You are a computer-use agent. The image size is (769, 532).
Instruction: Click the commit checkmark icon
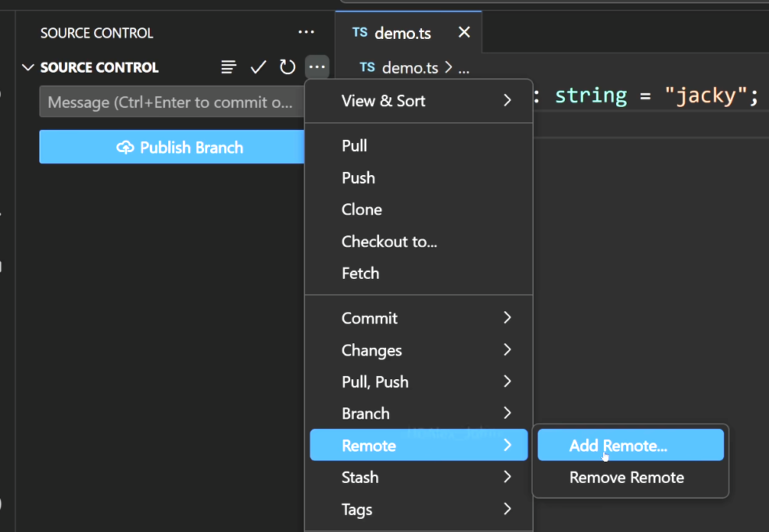(258, 67)
